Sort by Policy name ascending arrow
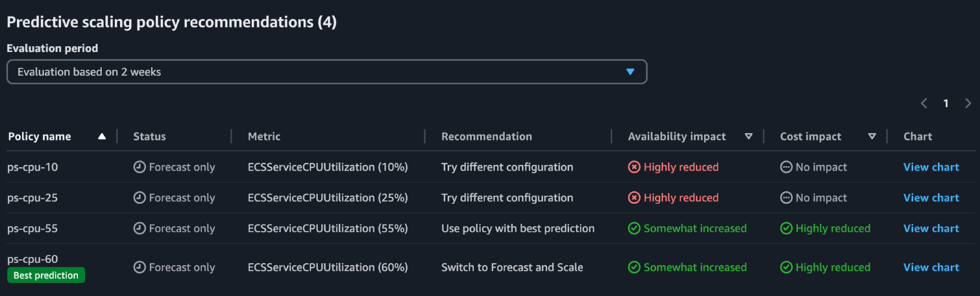The width and height of the screenshot is (980, 296). click(x=101, y=136)
